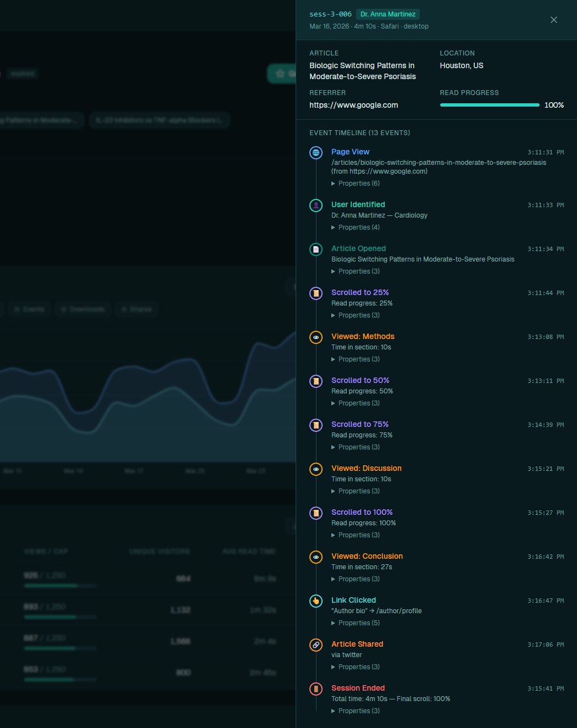Click the Article Shared link icon

click(316, 645)
